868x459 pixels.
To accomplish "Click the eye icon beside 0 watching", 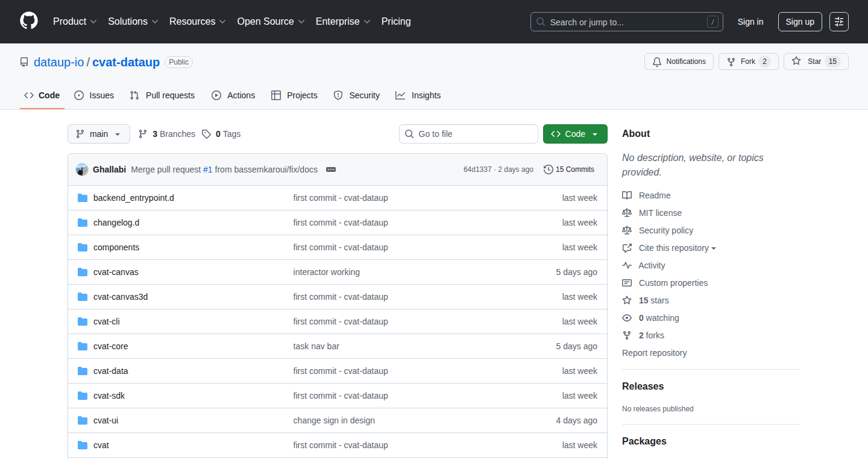I will pyautogui.click(x=627, y=318).
